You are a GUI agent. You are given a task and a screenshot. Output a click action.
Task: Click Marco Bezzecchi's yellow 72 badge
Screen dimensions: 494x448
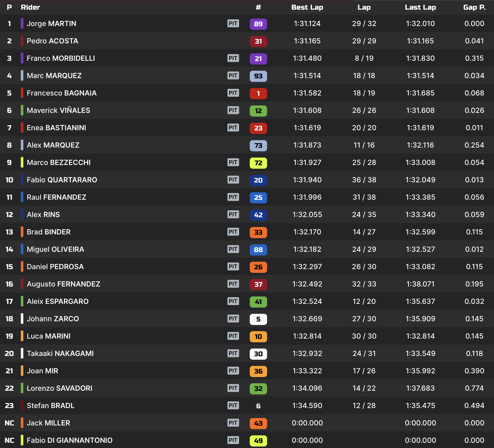point(258,163)
